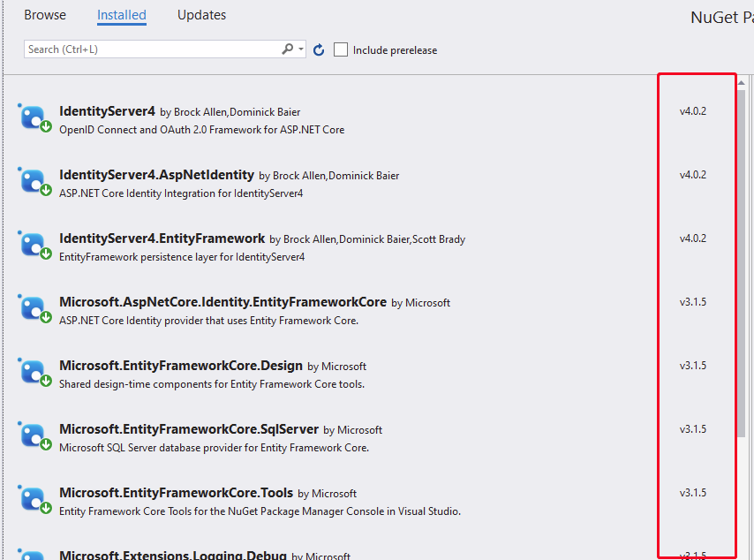The width and height of the screenshot is (754, 560).
Task: Click the IdentityServer4 package icon
Action: (x=34, y=117)
